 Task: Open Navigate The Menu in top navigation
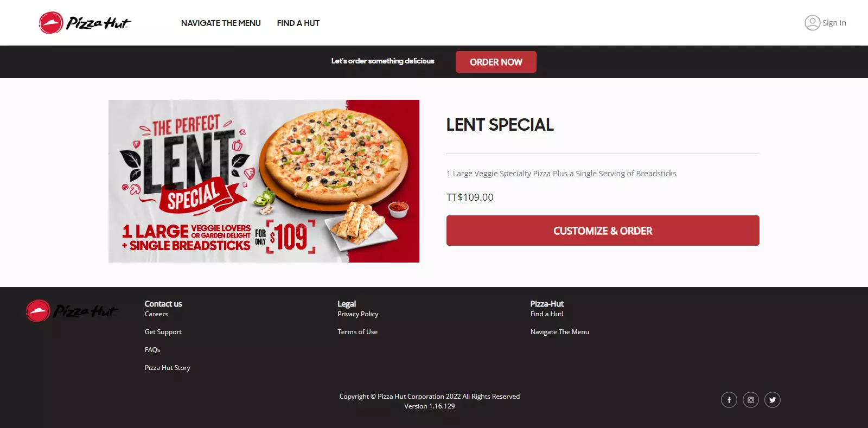pyautogui.click(x=221, y=23)
